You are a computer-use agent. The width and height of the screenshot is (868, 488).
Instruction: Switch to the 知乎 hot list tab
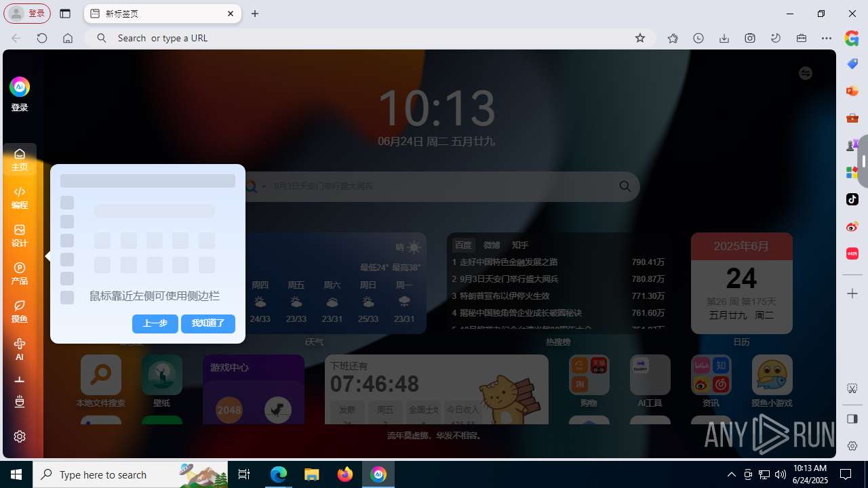pyautogui.click(x=520, y=245)
